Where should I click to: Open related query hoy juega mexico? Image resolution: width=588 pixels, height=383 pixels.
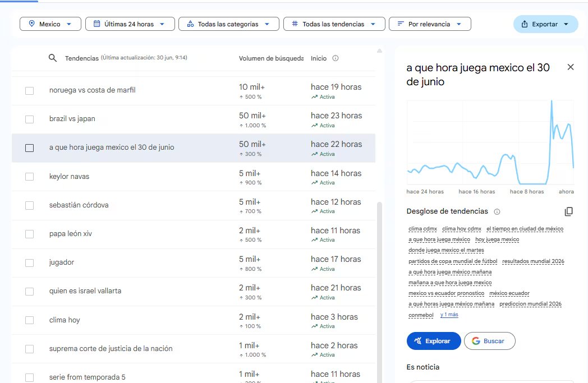coord(497,239)
